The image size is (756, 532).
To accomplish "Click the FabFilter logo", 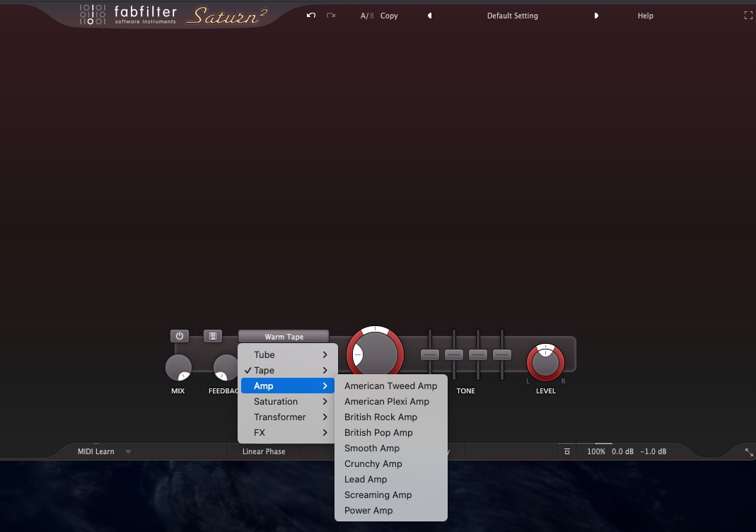I will (128, 14).
